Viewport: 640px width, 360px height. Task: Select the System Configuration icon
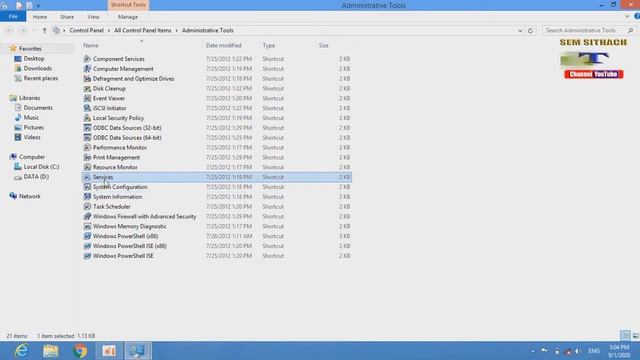[x=87, y=187]
